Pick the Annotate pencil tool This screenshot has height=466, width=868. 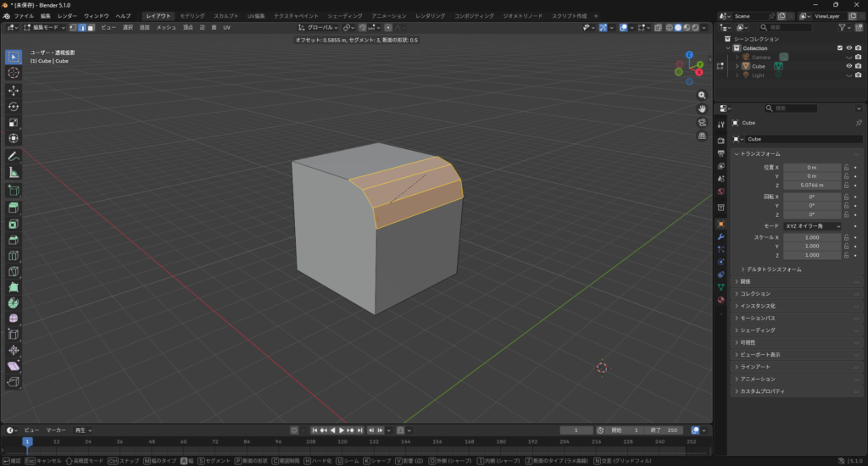(x=14, y=157)
